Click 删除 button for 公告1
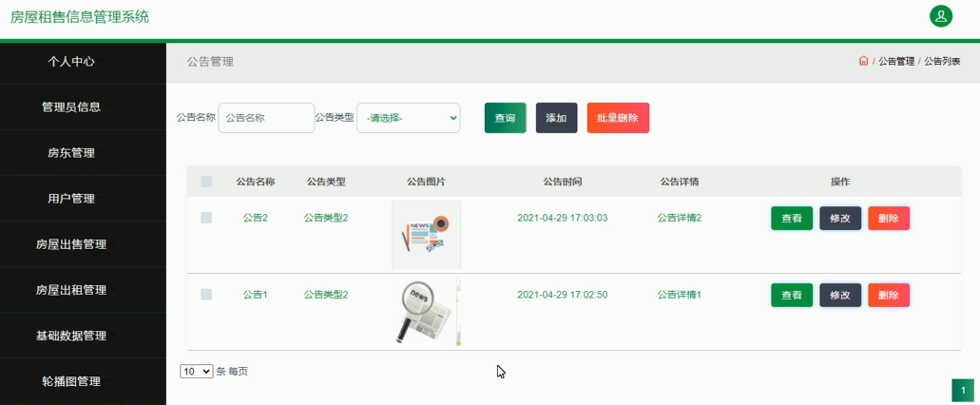The image size is (980, 405). click(x=889, y=295)
